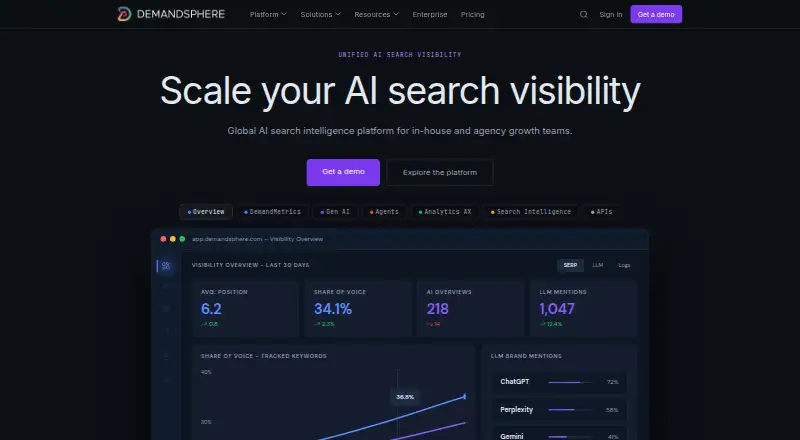Go to the Enterprise page

(x=430, y=15)
